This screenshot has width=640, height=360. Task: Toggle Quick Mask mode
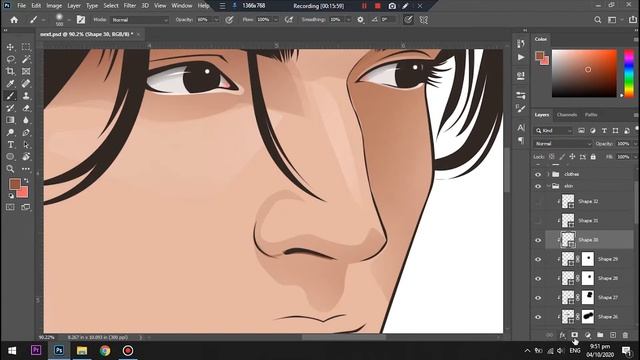click(10, 207)
